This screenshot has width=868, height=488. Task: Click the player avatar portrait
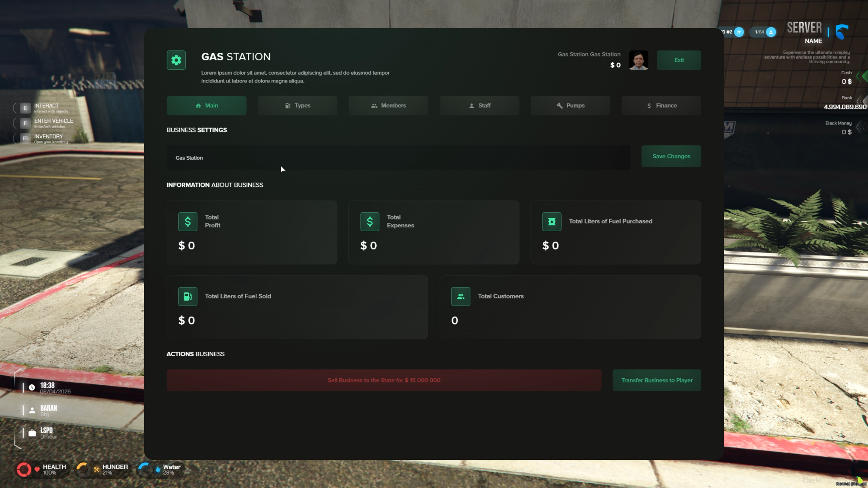[638, 60]
